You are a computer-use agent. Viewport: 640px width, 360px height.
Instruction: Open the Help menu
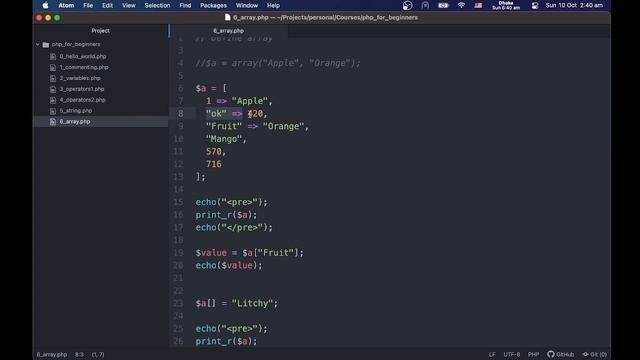(x=273, y=5)
